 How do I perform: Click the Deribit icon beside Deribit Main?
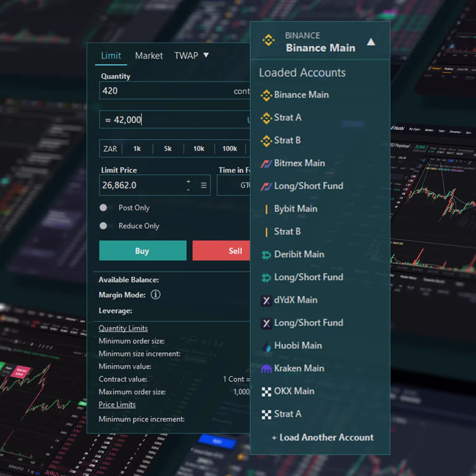coord(266,255)
